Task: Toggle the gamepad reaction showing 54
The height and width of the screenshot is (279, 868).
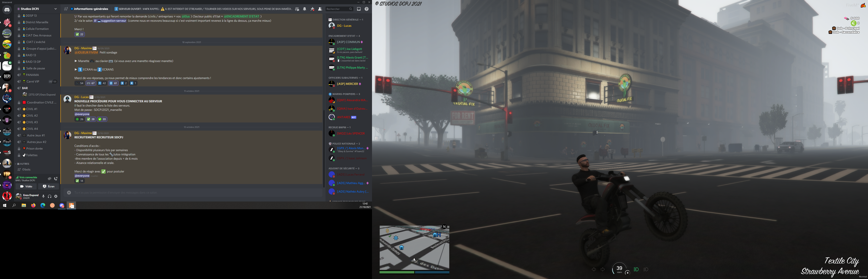Action: (x=79, y=83)
